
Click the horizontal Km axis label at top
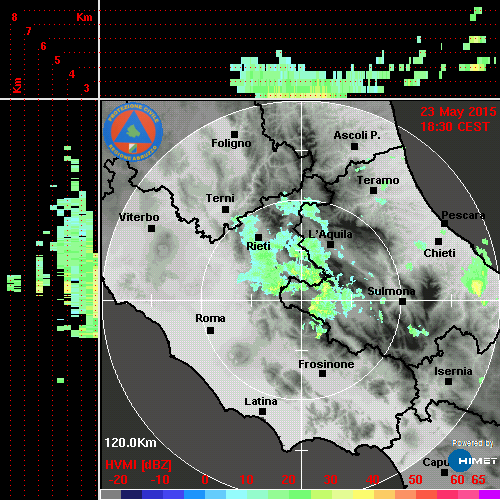84,17
